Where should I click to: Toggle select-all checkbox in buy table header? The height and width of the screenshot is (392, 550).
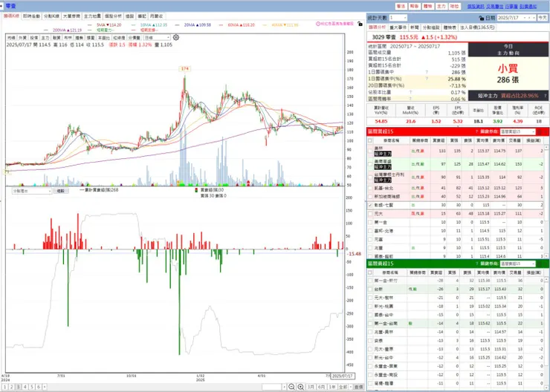[370, 140]
